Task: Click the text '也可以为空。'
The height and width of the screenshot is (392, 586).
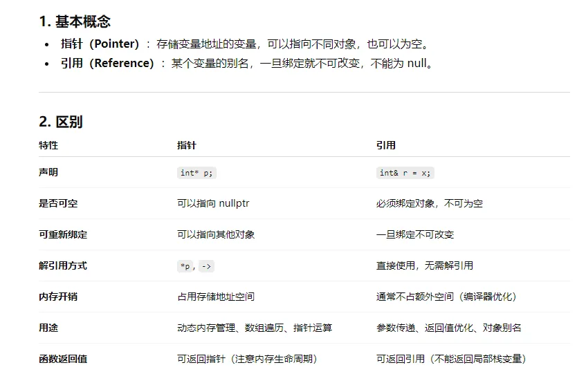Action: (398, 44)
